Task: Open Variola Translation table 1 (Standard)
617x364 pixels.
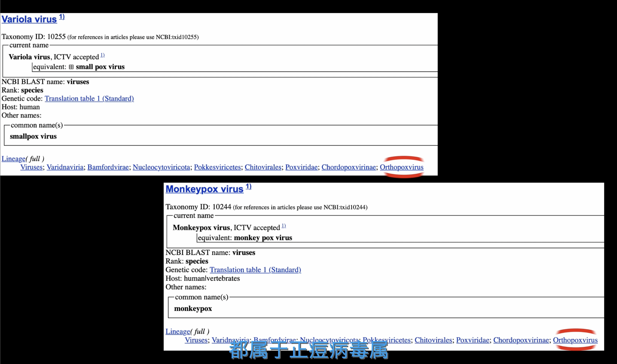Action: click(x=89, y=99)
